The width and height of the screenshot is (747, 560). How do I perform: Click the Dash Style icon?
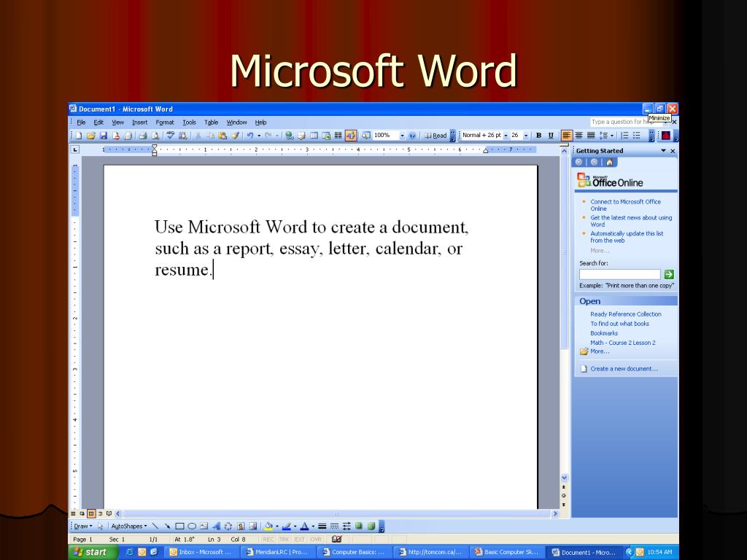pos(334,526)
